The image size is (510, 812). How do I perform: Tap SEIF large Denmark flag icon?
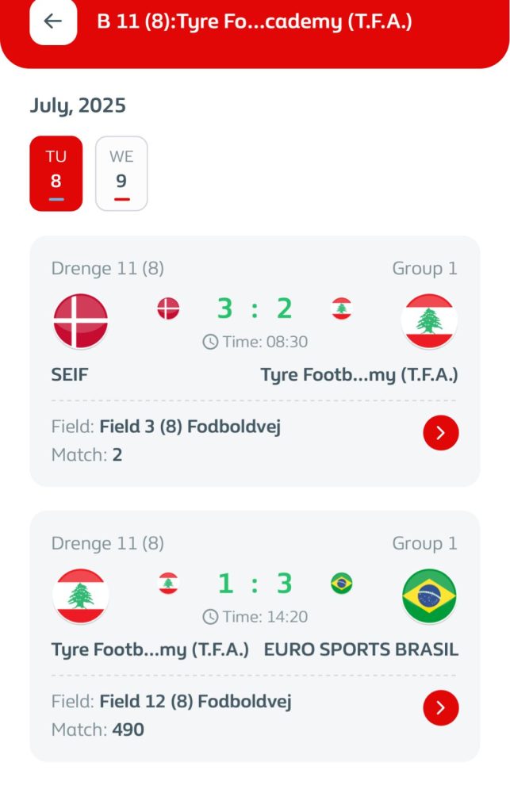coord(81,320)
